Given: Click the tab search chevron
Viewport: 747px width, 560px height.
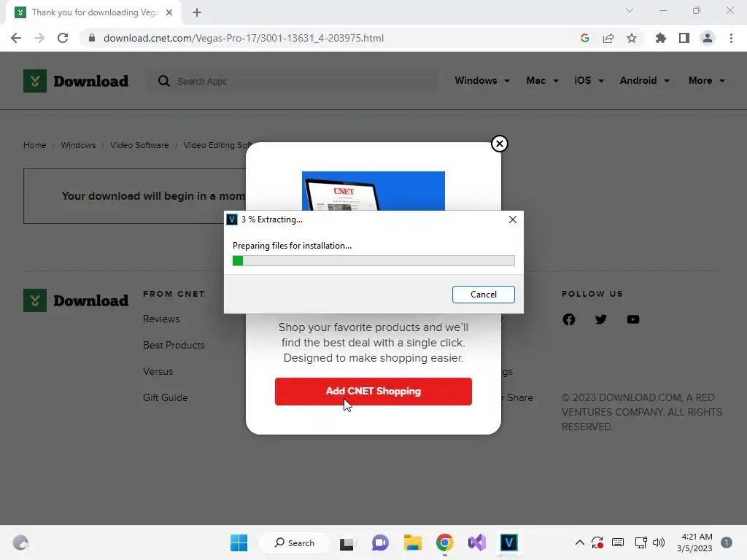Looking at the screenshot, I should click(x=630, y=10).
